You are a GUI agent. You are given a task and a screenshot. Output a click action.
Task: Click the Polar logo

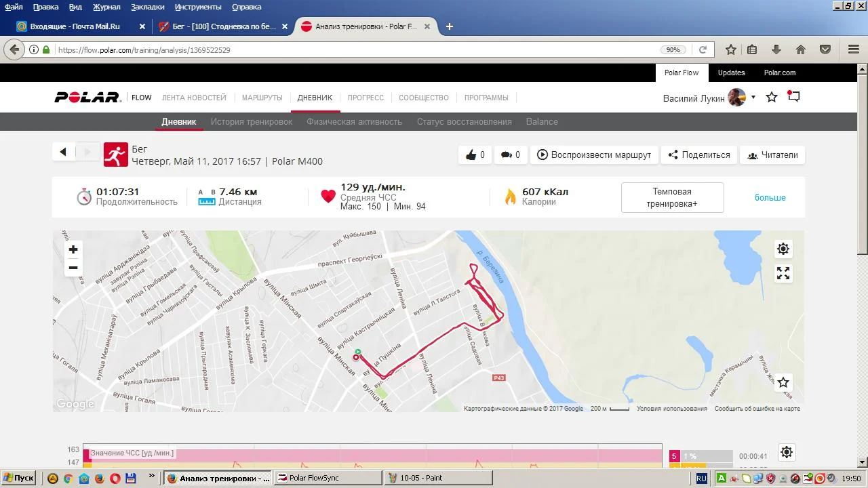click(x=87, y=98)
